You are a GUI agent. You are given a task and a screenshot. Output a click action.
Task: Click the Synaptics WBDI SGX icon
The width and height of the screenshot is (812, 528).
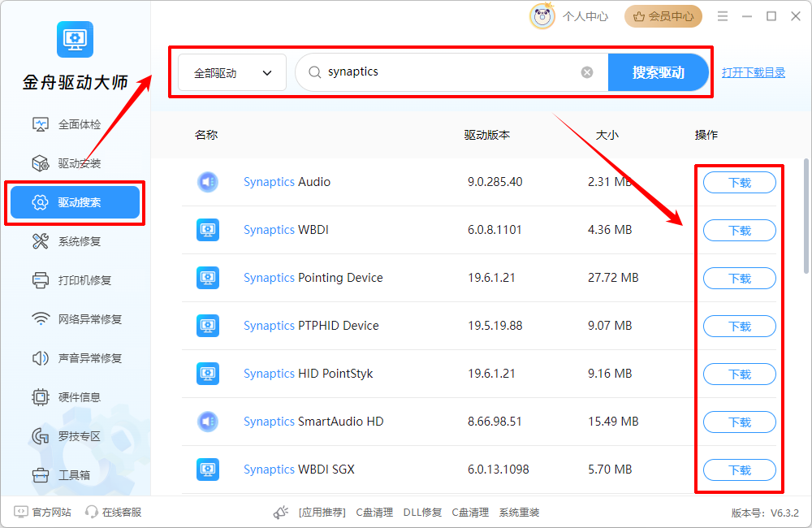pyautogui.click(x=208, y=470)
